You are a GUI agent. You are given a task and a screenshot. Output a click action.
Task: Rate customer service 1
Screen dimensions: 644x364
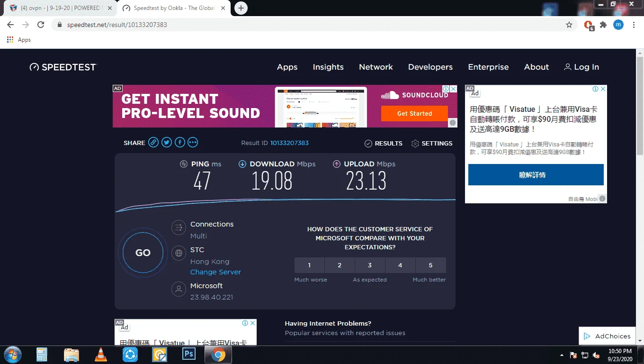(x=309, y=265)
